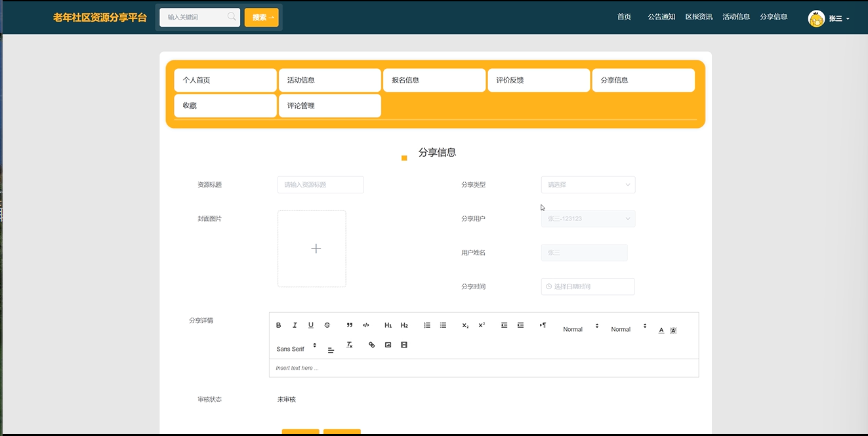Expand the 分享用户 dropdown showing 张三-123123
Image resolution: width=868 pixels, height=436 pixels.
588,219
